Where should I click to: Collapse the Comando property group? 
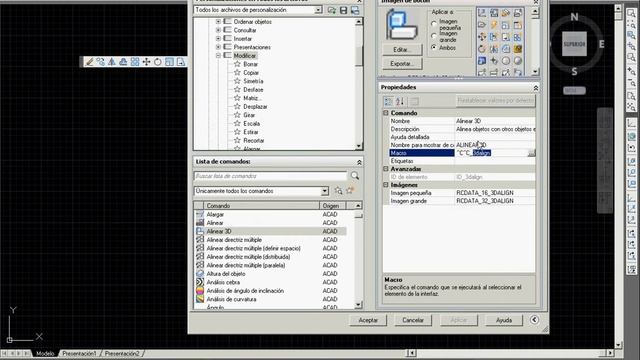tap(386, 113)
